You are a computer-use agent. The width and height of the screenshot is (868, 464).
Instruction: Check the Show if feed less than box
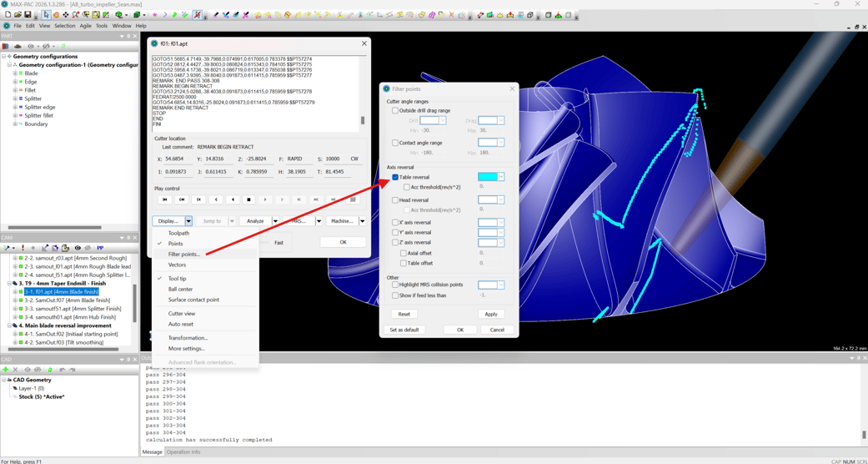tap(395, 295)
